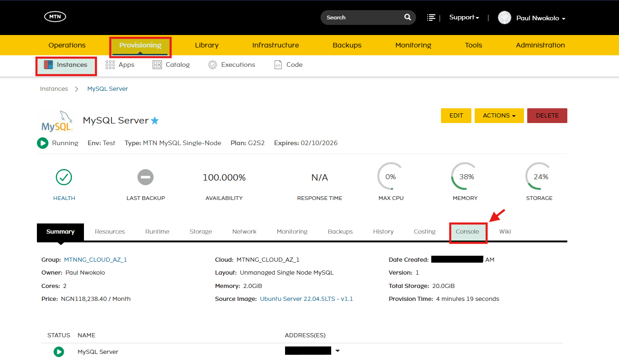
Task: Click the red Delete button
Action: coord(547,116)
